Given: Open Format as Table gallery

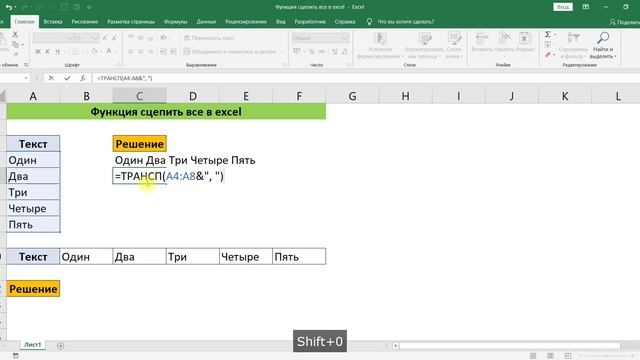Looking at the screenshot, I should click(424, 46).
